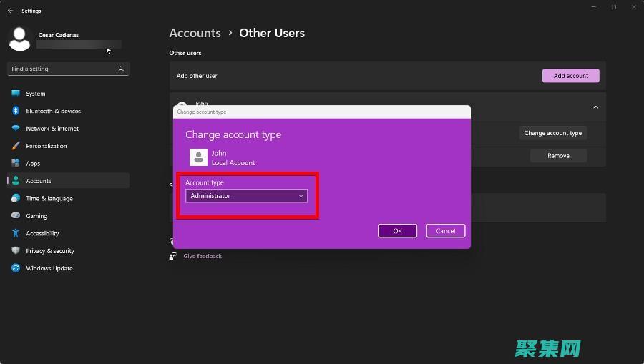Open the Time & language settings page
The width and height of the screenshot is (644, 364).
point(49,199)
